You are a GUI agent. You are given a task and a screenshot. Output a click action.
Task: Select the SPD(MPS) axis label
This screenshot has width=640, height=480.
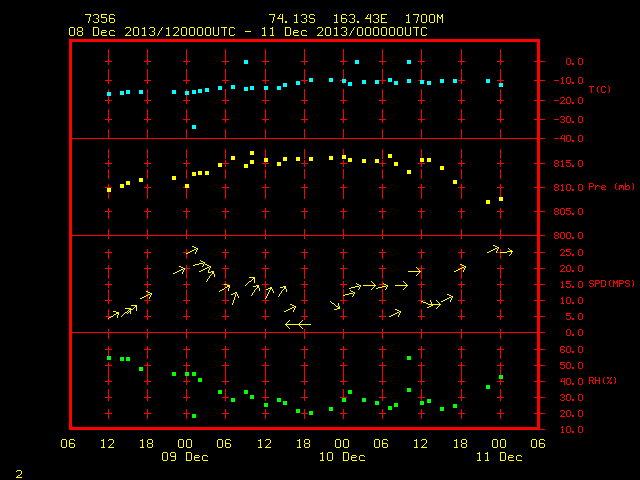tap(611, 283)
